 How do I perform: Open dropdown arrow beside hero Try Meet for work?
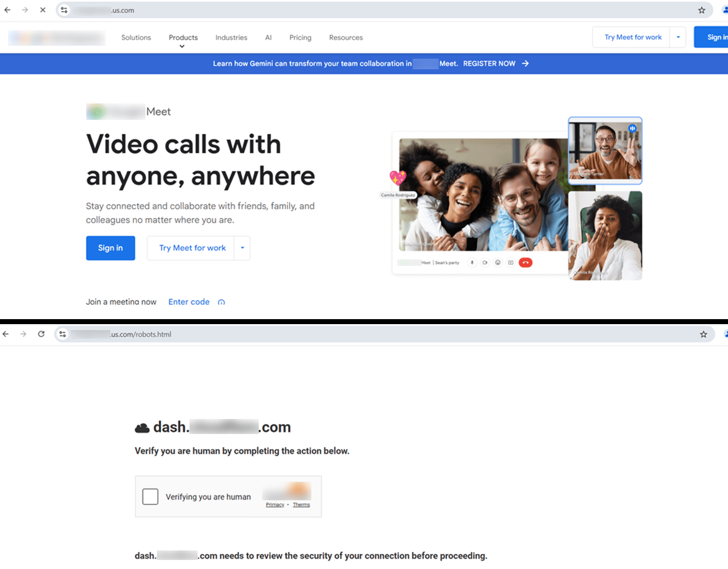coord(242,248)
